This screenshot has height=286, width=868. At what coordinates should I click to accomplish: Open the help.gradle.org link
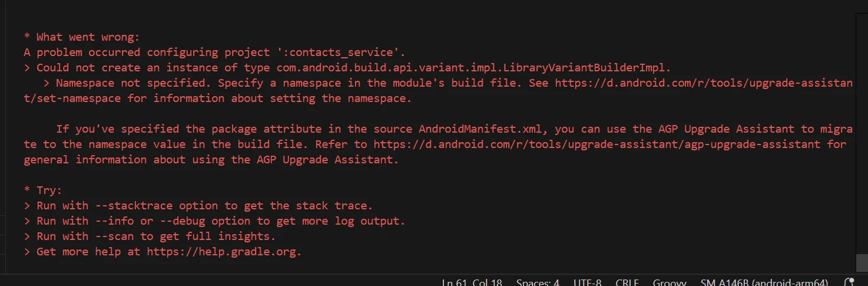click(224, 252)
